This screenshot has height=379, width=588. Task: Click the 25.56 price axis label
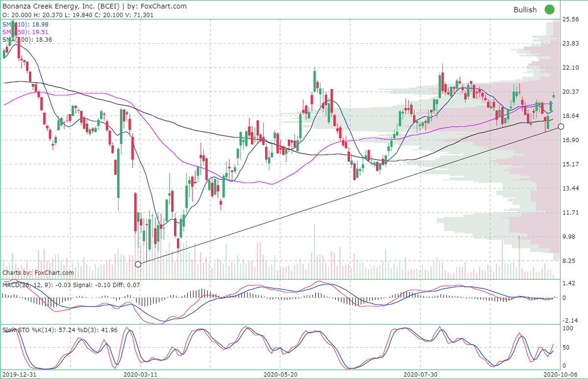tap(571, 20)
